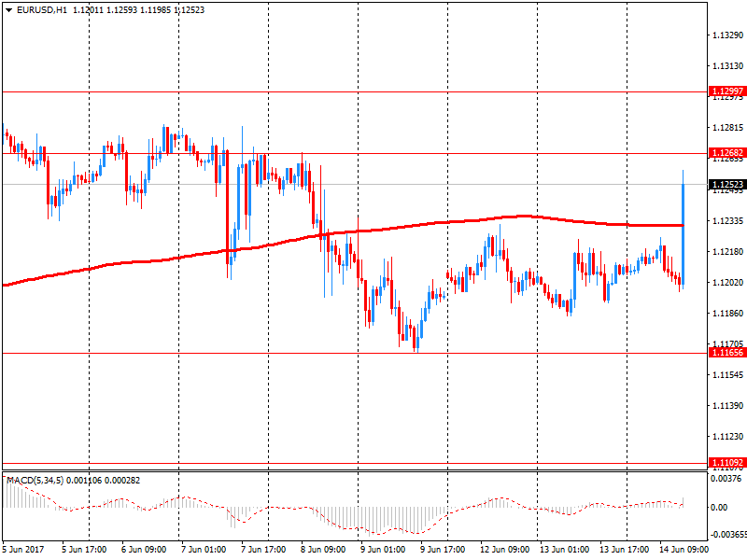Click the 5 Jun 2017 time label

[22, 550]
